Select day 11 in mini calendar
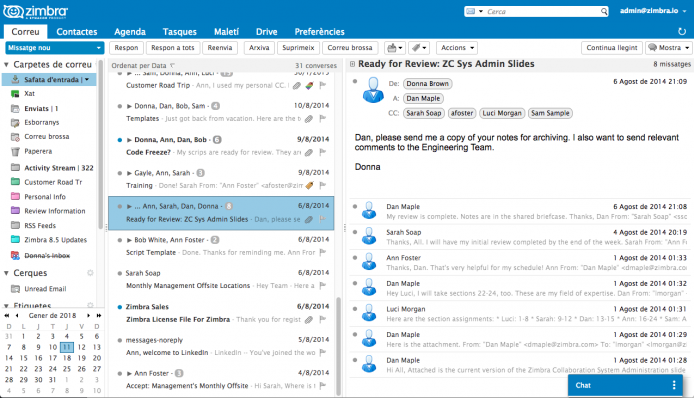This screenshot has width=694, height=398. pyautogui.click(x=67, y=347)
